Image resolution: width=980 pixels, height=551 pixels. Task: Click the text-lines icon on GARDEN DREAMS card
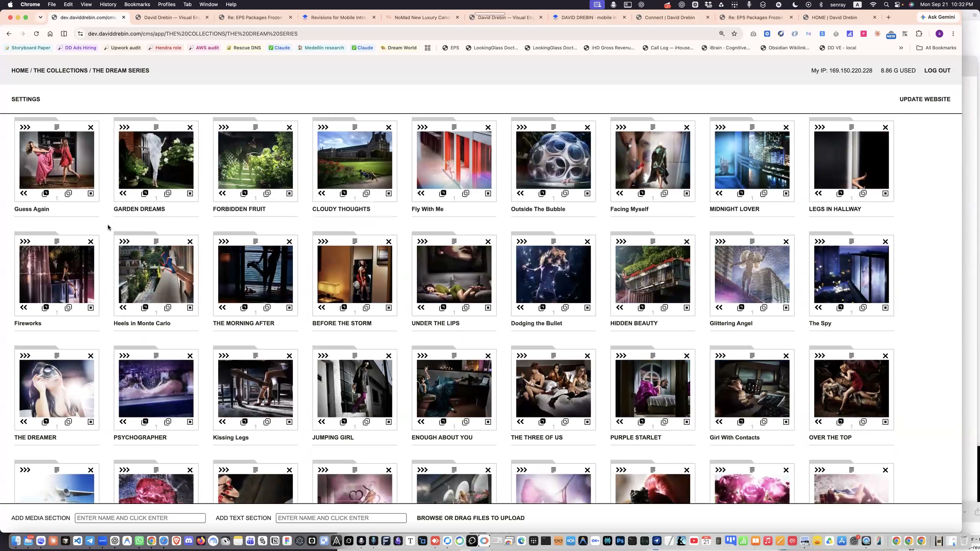pyautogui.click(x=156, y=127)
